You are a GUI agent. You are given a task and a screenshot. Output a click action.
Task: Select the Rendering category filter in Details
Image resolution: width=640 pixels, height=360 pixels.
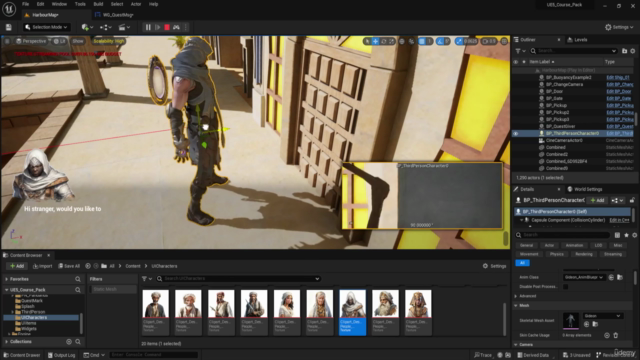pyautogui.click(x=584, y=254)
